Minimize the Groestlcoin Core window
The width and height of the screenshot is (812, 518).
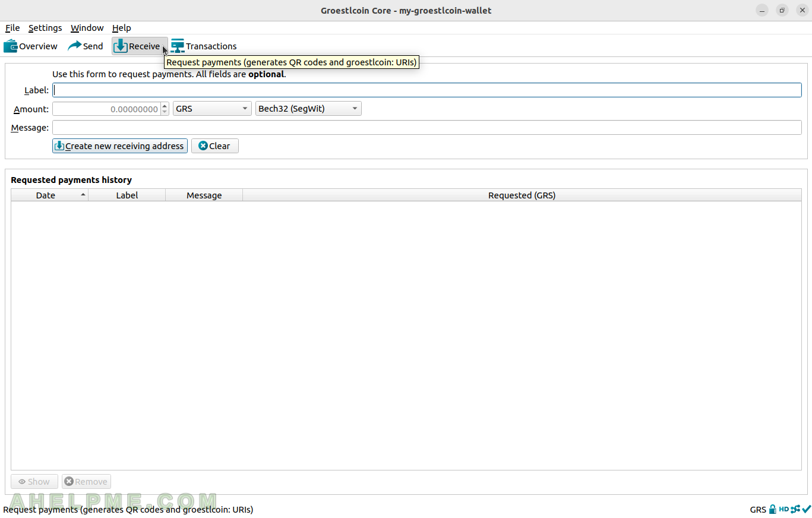[762, 11]
